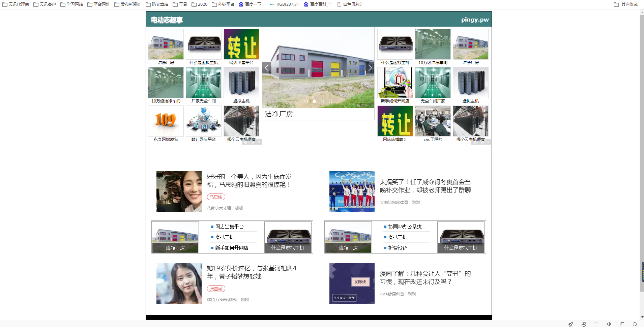Expand the 外链平台 bookmark folder

tap(223, 4)
